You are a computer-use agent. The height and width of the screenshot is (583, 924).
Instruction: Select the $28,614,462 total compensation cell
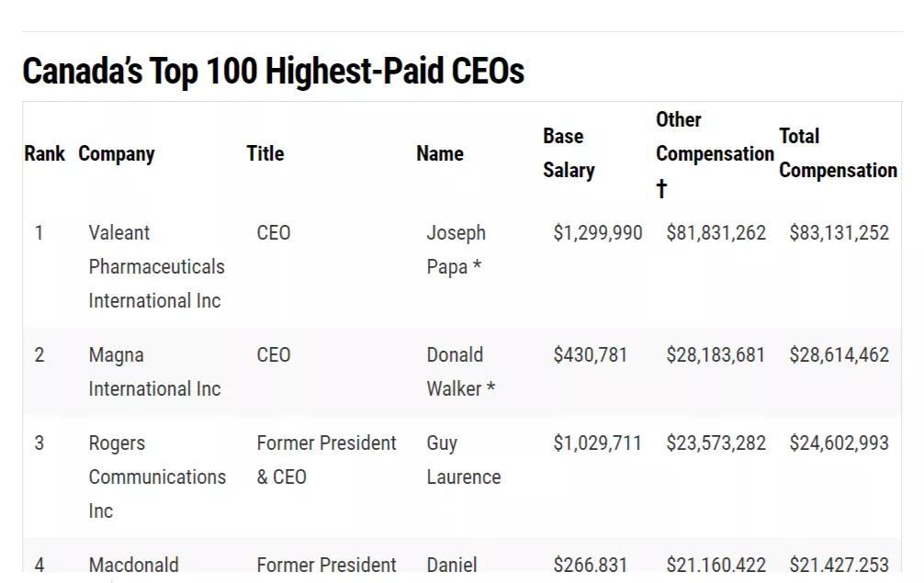coord(839,355)
